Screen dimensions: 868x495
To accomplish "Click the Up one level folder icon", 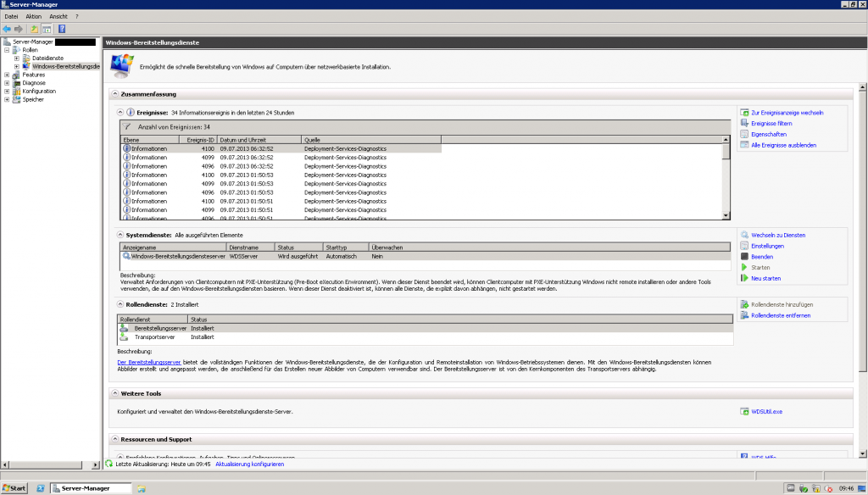I will (x=34, y=29).
